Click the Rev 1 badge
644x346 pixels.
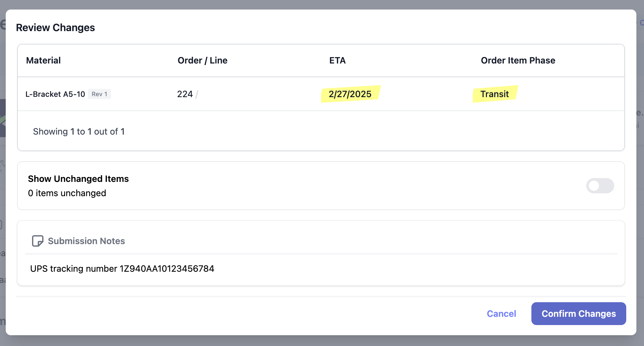pos(99,94)
